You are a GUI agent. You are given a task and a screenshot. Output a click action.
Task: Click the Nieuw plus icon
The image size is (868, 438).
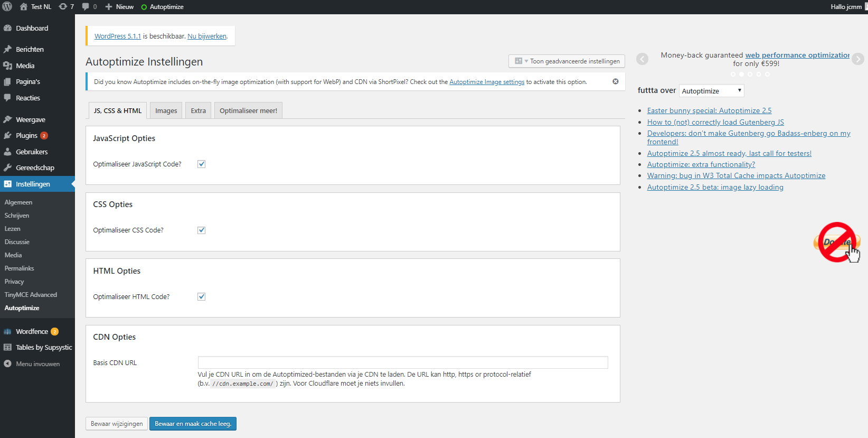coord(109,7)
